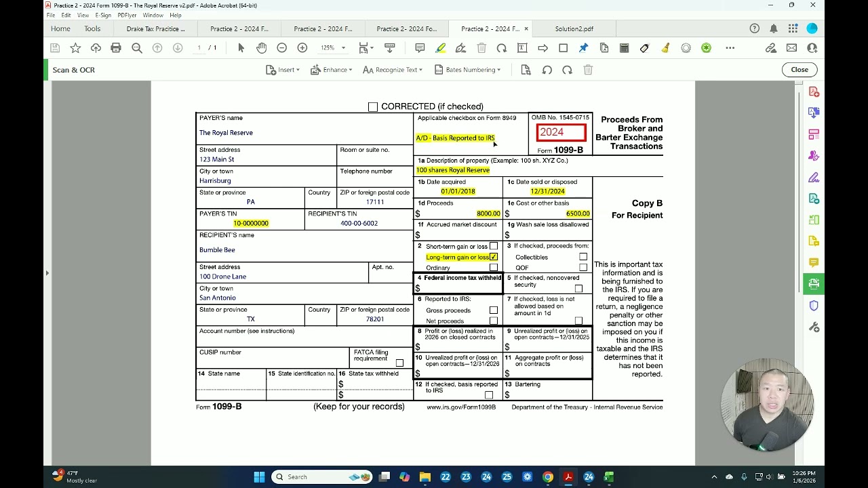The width and height of the screenshot is (868, 488).
Task: Open the Window menu
Action: click(x=153, y=15)
